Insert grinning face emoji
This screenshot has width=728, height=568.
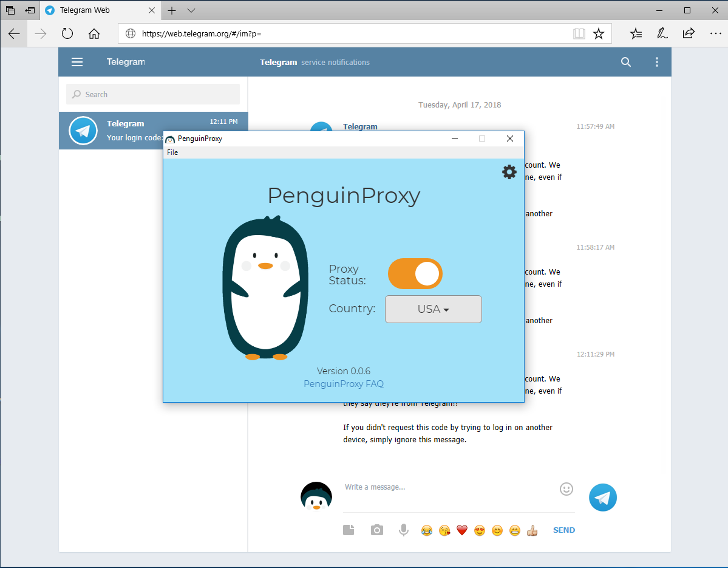coord(515,530)
